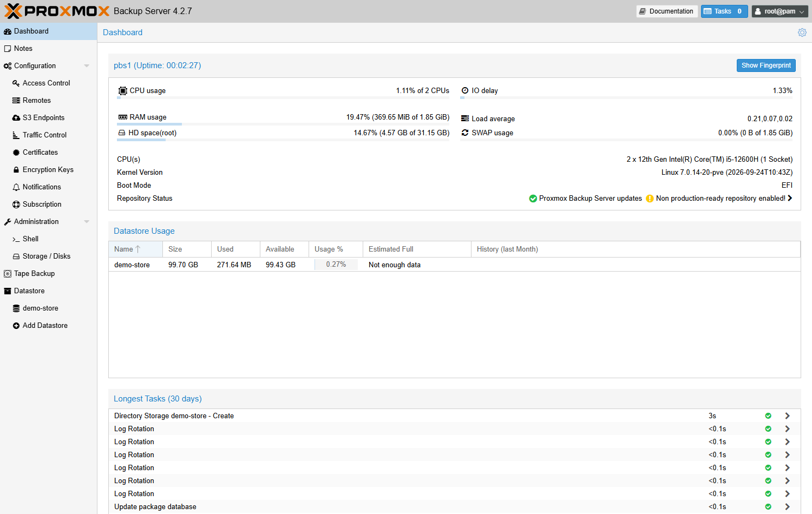This screenshot has height=514, width=812.
Task: Select the Traffic Control chart icon
Action: 16,135
